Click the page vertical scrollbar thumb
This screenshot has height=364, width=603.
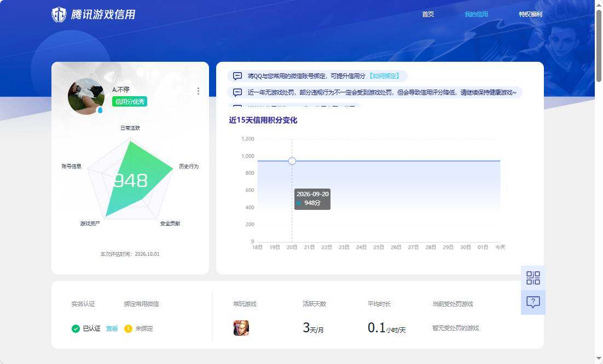coord(599,45)
